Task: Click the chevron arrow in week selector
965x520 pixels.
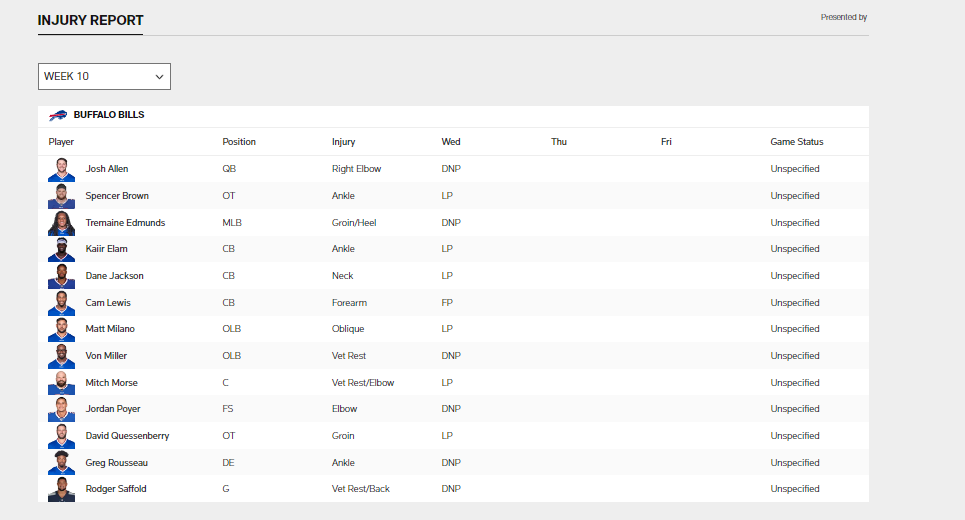Action: click(x=159, y=77)
